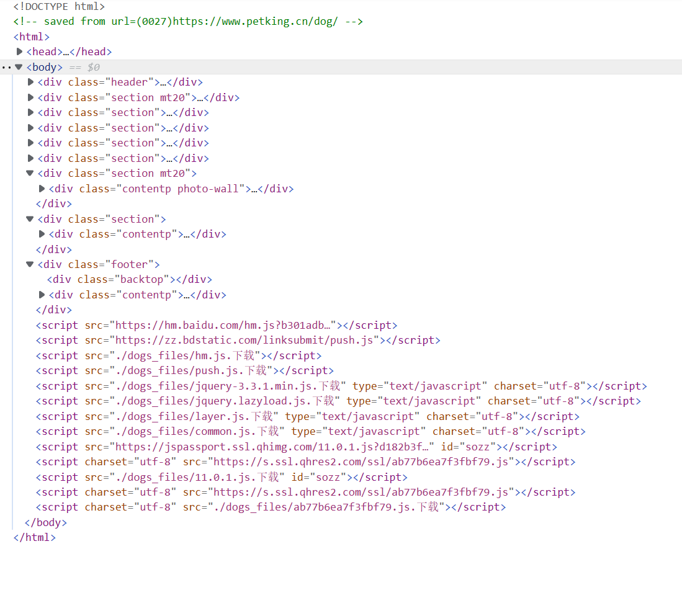The image size is (682, 616).
Task: Open the ./dogs_files/push.js.下载 source link
Action: [191, 371]
